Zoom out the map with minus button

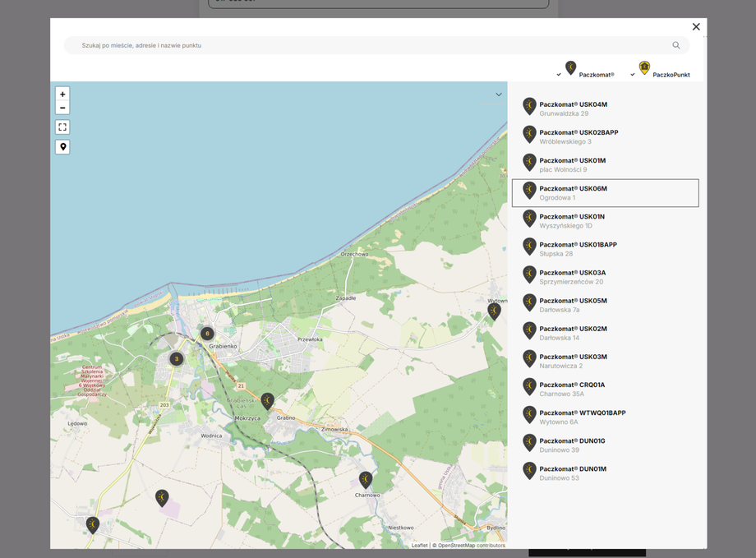[62, 108]
